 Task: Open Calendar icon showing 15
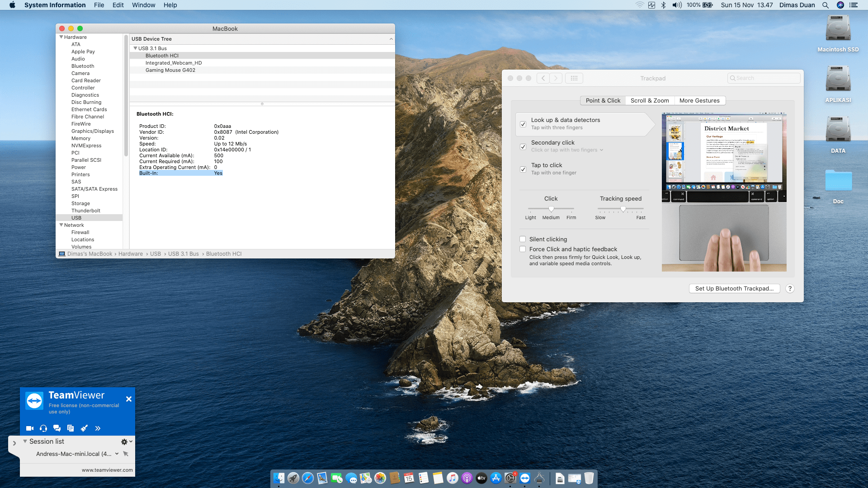coord(409,478)
